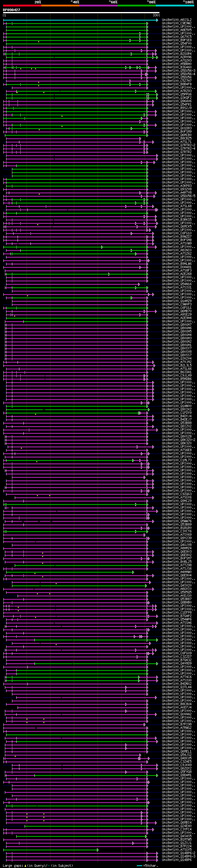Select the UniRef100_A3KP83 entry

coord(177,186)
